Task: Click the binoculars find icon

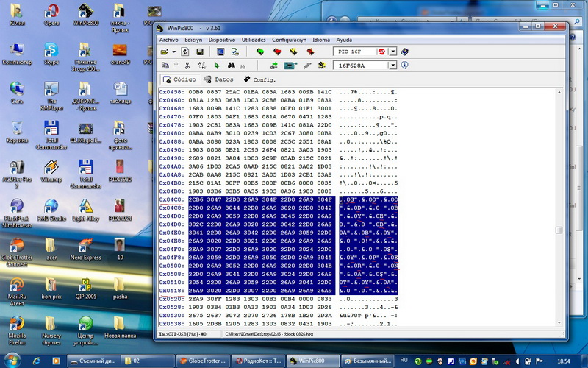Action: click(x=231, y=66)
